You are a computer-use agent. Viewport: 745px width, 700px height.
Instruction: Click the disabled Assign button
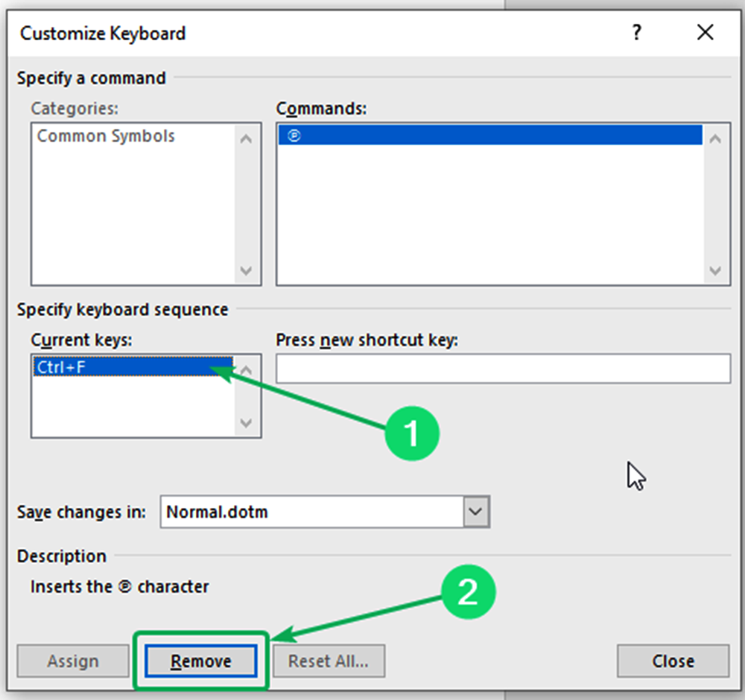click(x=72, y=661)
